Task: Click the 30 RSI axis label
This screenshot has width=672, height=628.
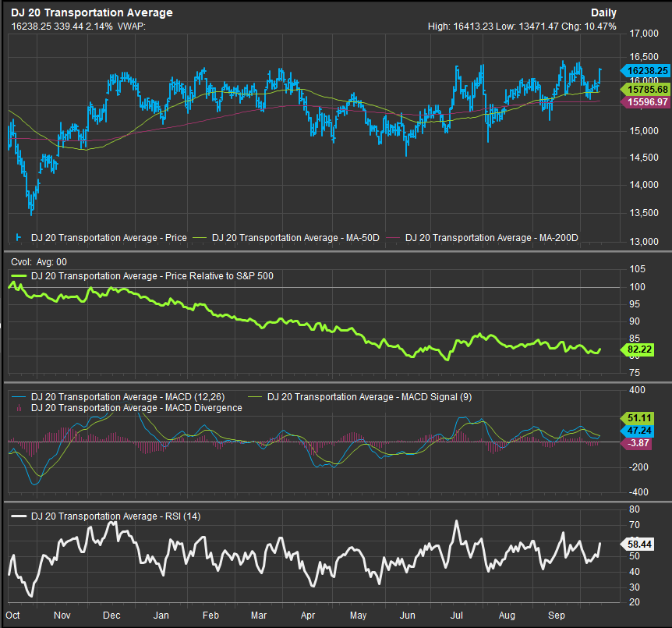Action: pos(635,587)
